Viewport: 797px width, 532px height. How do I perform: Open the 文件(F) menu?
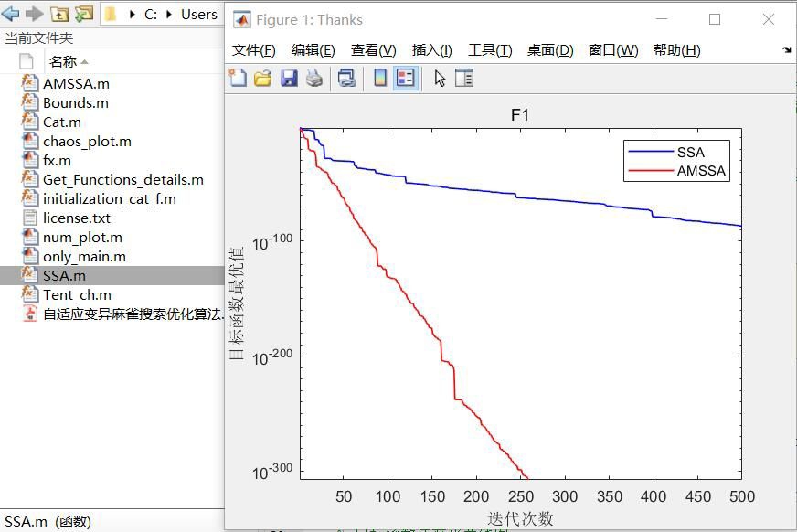[x=254, y=49]
